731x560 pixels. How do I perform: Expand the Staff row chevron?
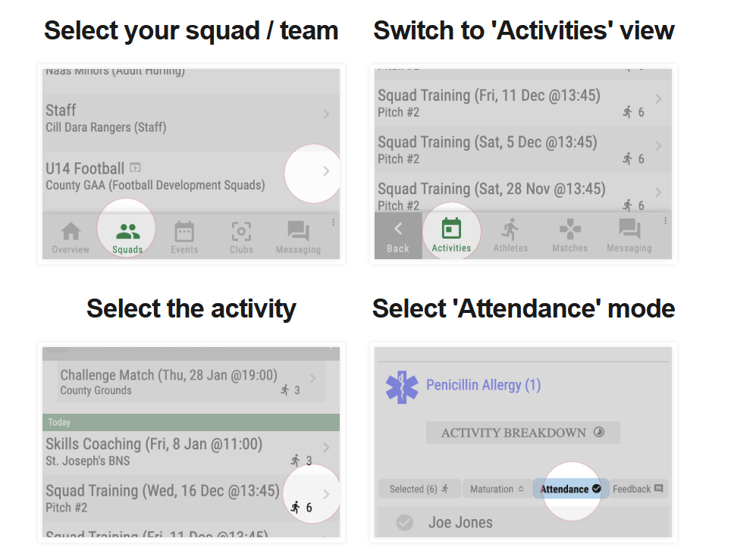[326, 114]
